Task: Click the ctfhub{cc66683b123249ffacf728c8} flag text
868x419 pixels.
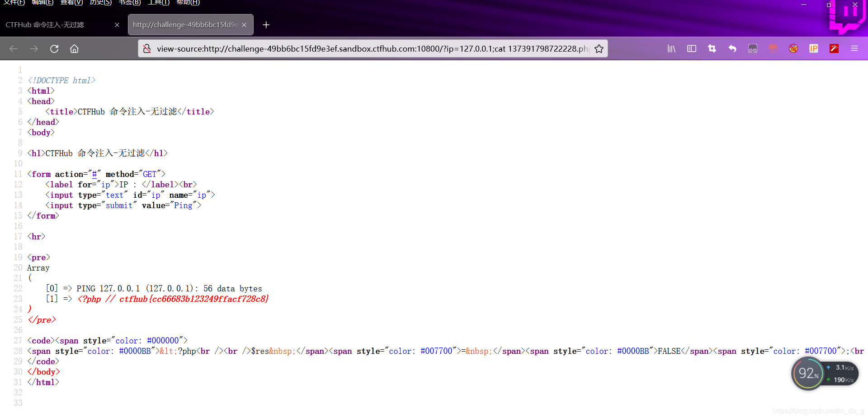Action: [194, 299]
